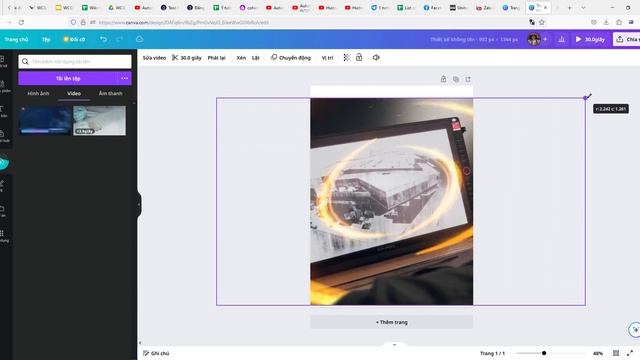
Task: Select the Xén crop option
Action: (x=241, y=58)
